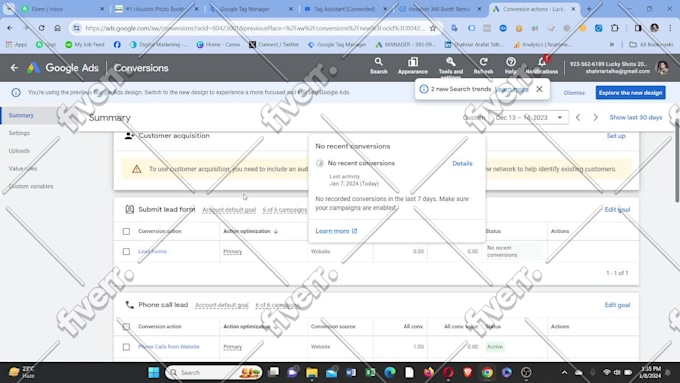Select all checkbox in Phone call lead table
The width and height of the screenshot is (680, 383).
(126, 327)
